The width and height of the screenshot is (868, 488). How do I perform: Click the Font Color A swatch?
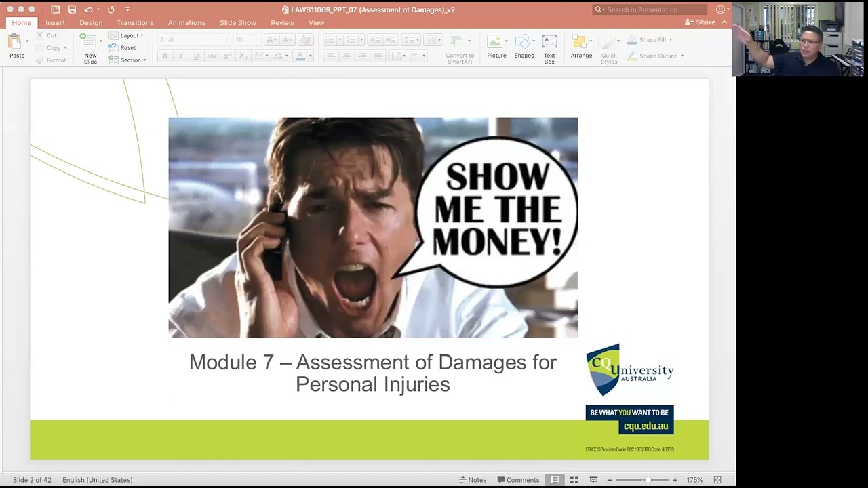click(300, 56)
